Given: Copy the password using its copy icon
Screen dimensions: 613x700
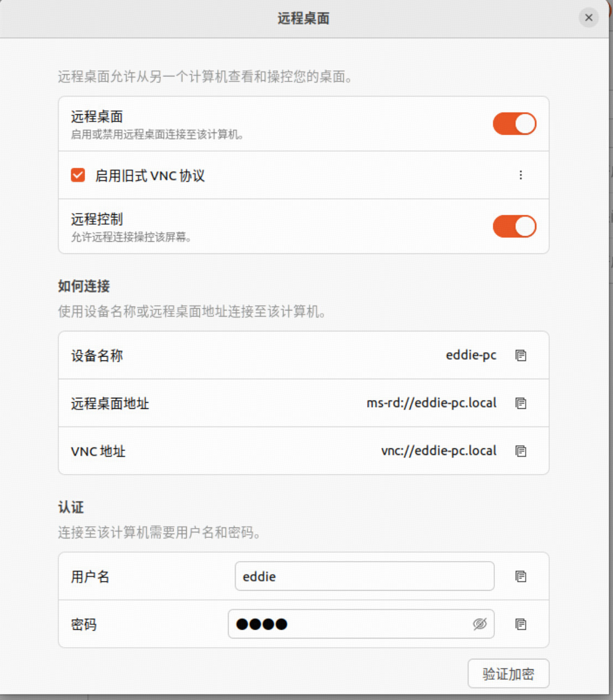Looking at the screenshot, I should pos(521,624).
